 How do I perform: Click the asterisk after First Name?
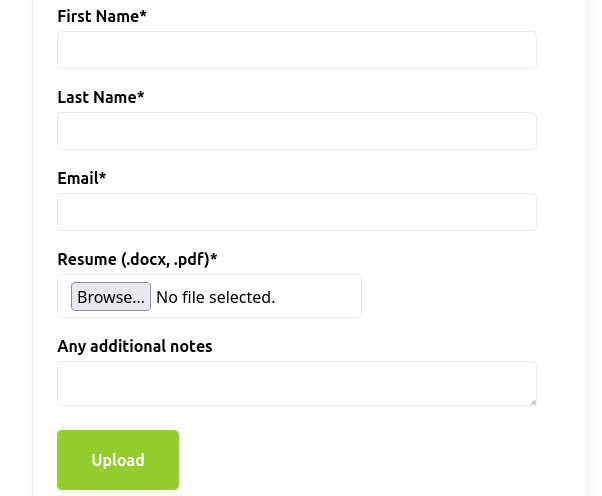click(144, 15)
